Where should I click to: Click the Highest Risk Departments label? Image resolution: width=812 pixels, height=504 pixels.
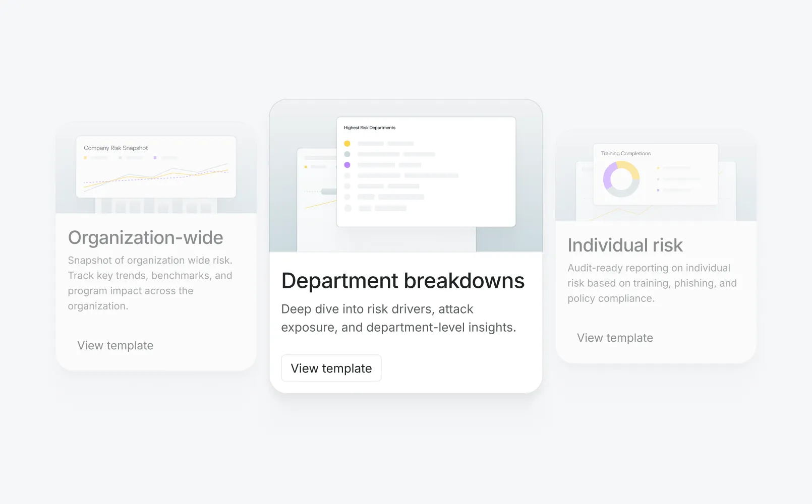[x=370, y=128]
